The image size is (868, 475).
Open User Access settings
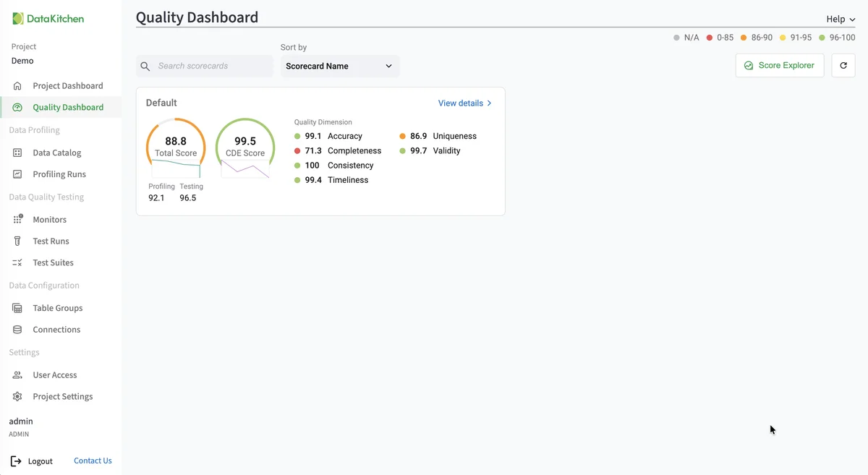(x=54, y=375)
